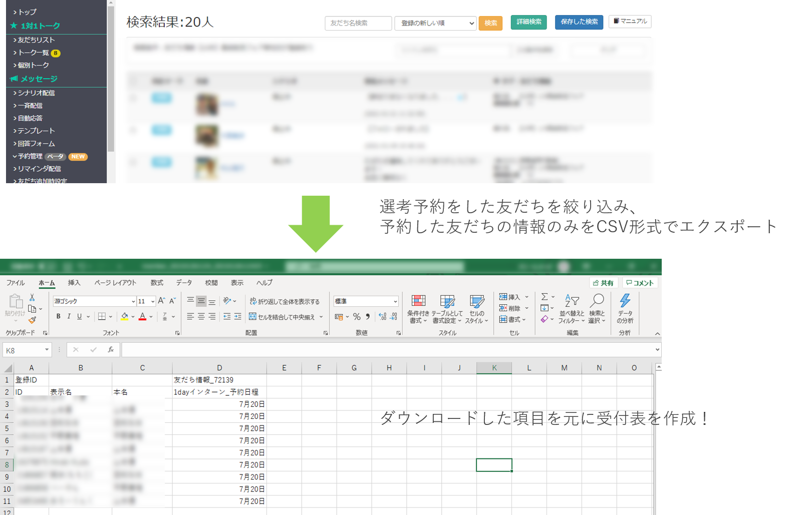
Task: Toggle Underline formatting in Excel
Action: click(x=79, y=316)
